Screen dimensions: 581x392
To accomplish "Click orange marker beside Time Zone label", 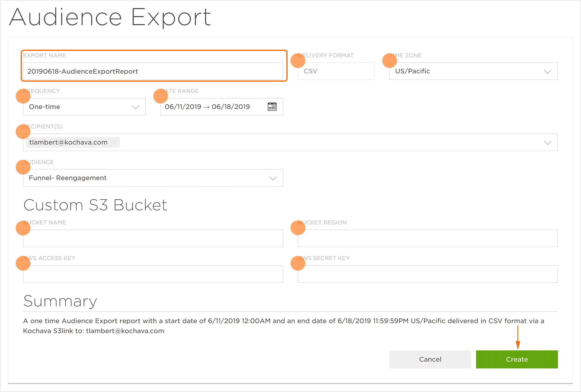I will 389,61.
